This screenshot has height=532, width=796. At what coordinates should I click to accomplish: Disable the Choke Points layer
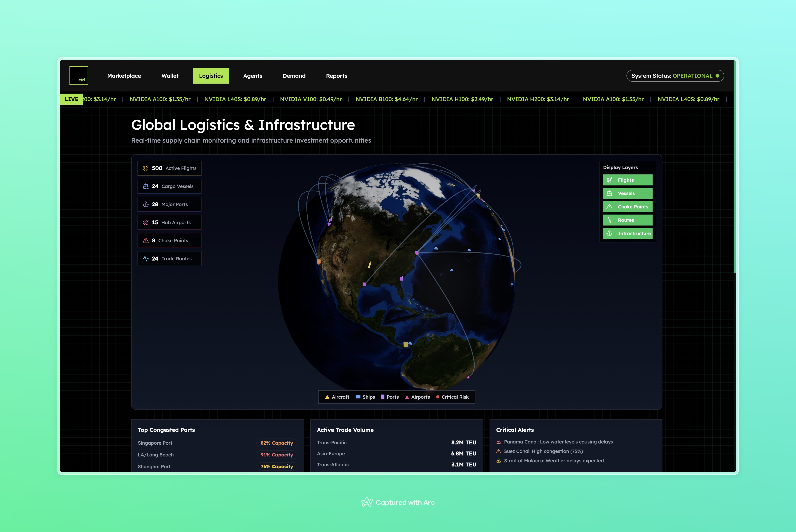click(x=627, y=207)
